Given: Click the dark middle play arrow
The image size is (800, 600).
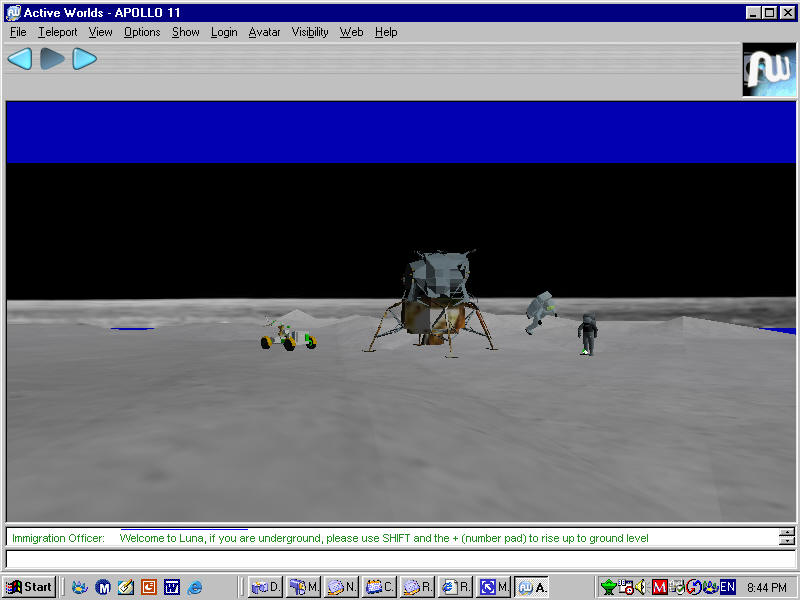Looking at the screenshot, I should (52, 59).
